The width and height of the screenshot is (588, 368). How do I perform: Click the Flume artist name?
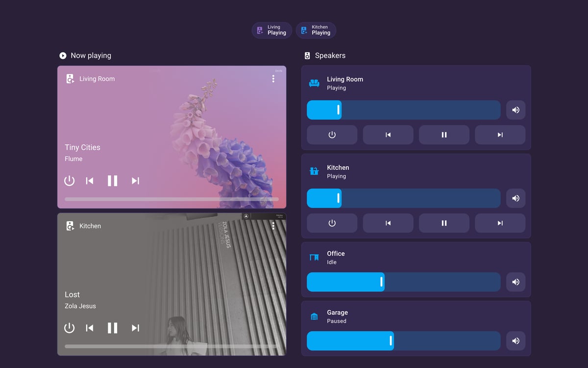(x=73, y=159)
